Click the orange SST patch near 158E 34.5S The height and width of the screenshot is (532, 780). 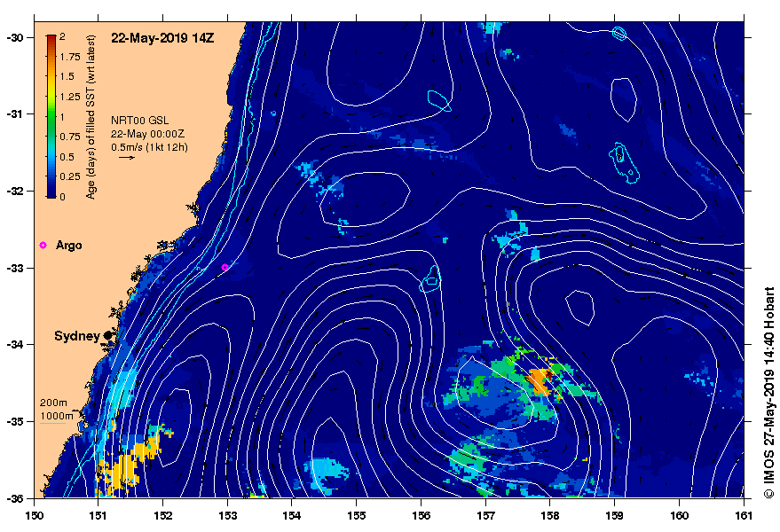pos(540,381)
